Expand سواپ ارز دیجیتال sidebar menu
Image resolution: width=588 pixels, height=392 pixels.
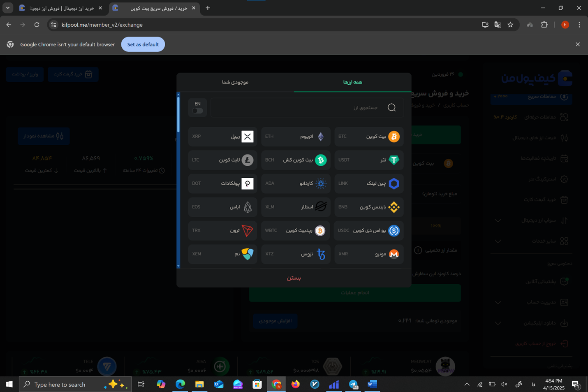[531, 220]
